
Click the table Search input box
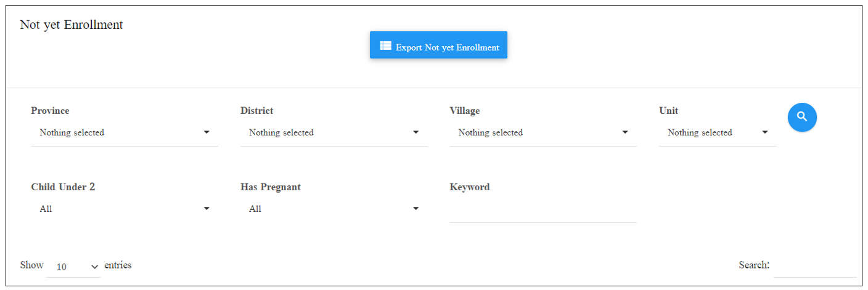coord(815,266)
